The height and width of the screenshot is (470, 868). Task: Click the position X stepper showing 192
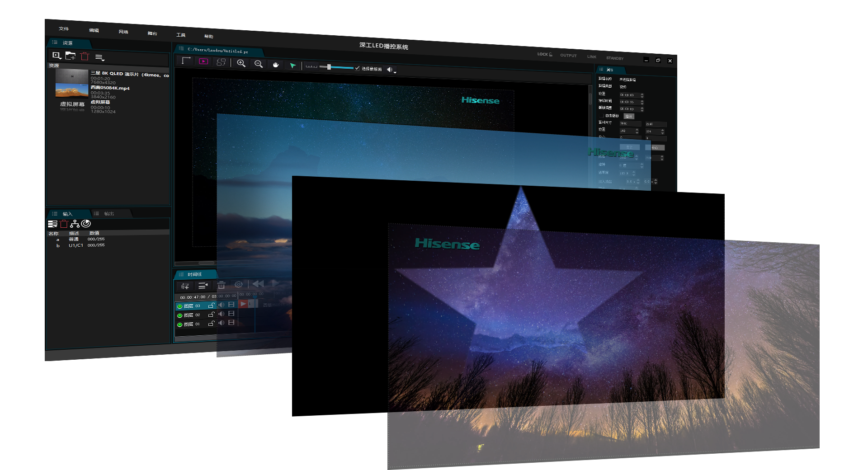[x=637, y=131]
